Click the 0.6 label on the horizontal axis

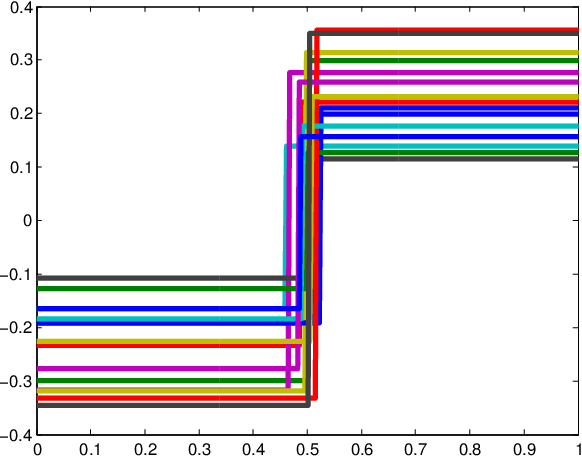[x=362, y=450]
